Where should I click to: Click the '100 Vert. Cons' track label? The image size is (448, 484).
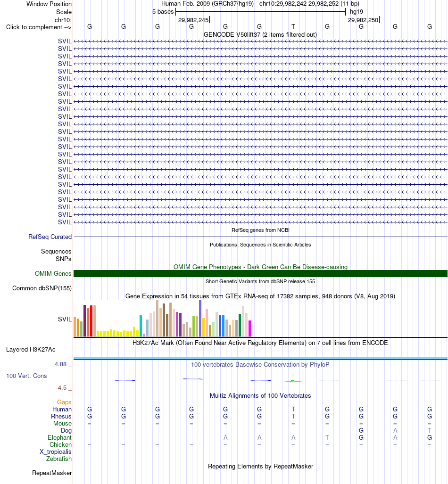26,376
